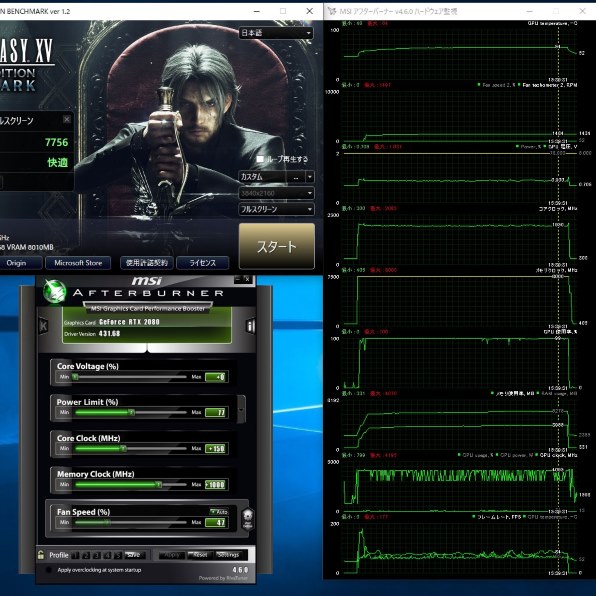Click the Core Voltage slider handle
Screen dimensions: 596x596
(x=75, y=377)
